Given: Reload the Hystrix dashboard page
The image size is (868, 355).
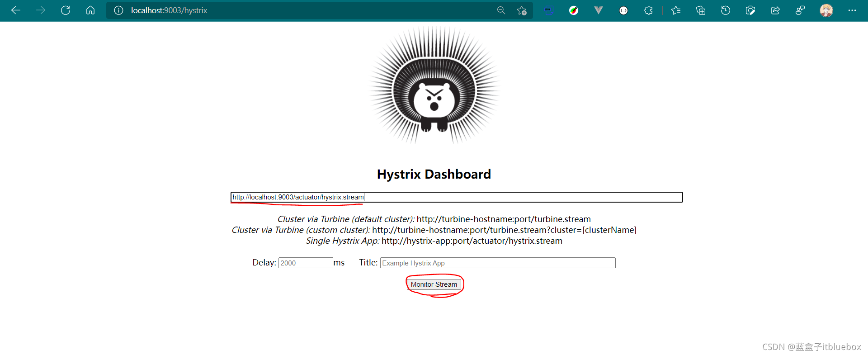Looking at the screenshot, I should click(66, 10).
